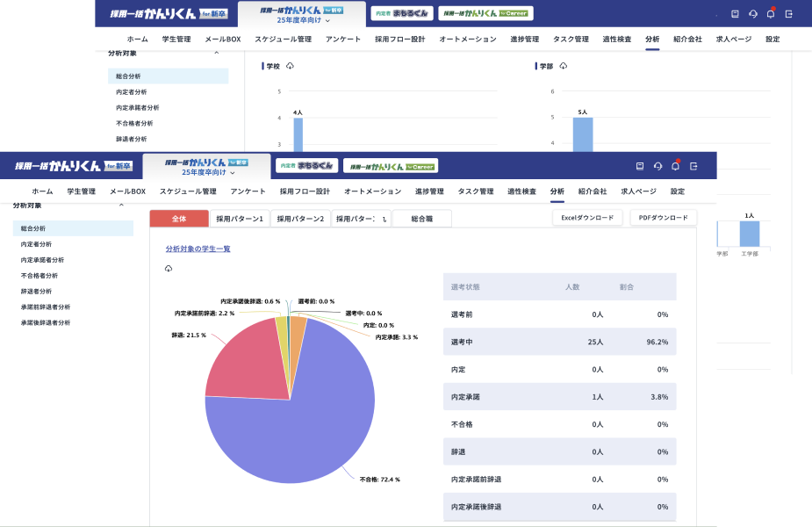This screenshot has height=527, width=812.
Task: Open 採用フロー設計 in front window
Action: point(305,191)
